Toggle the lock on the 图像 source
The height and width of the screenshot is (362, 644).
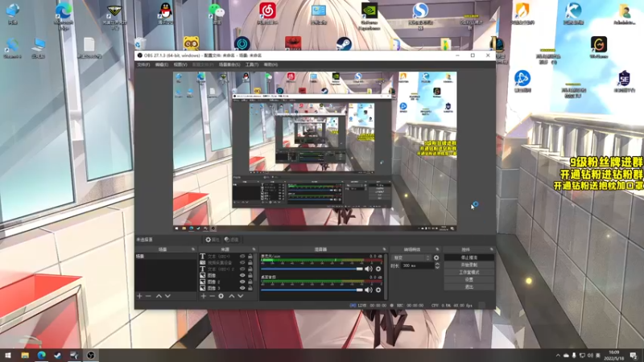coord(250,275)
